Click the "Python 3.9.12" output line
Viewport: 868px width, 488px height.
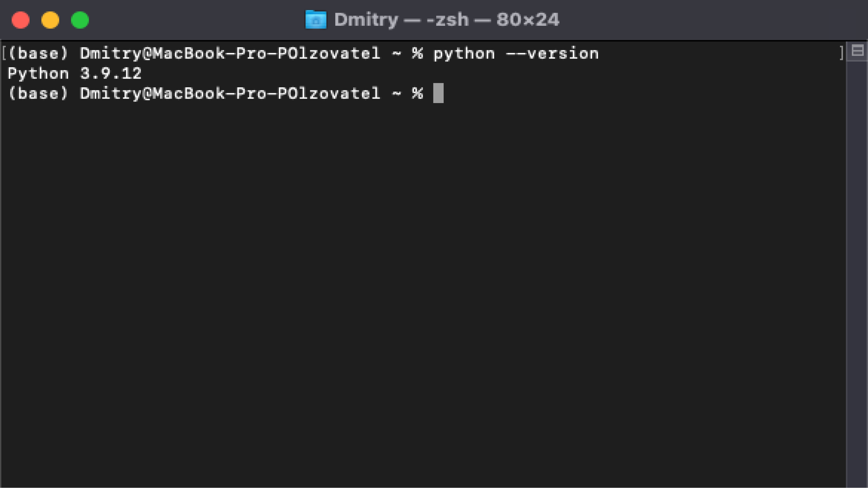click(x=74, y=73)
